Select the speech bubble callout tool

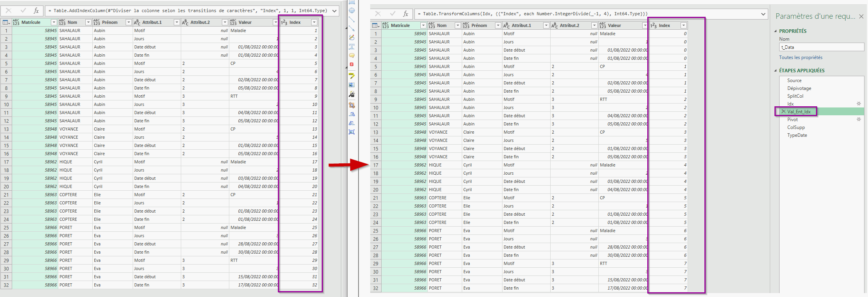pyautogui.click(x=352, y=55)
